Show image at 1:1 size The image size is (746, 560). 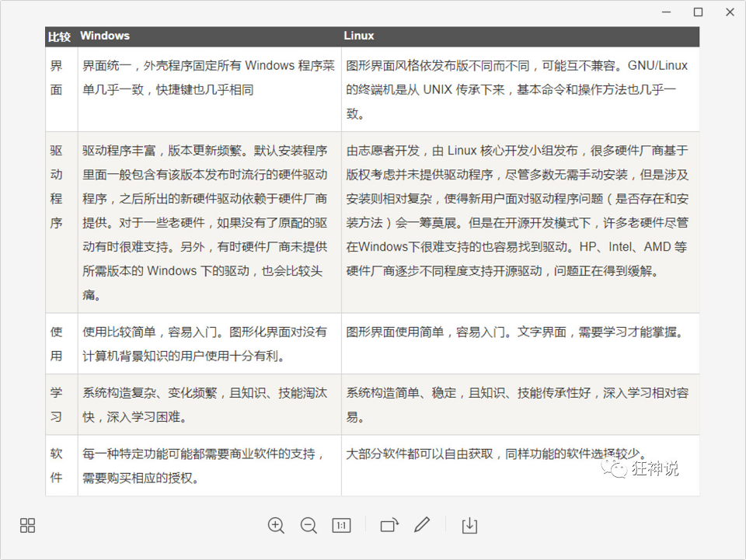(x=341, y=525)
